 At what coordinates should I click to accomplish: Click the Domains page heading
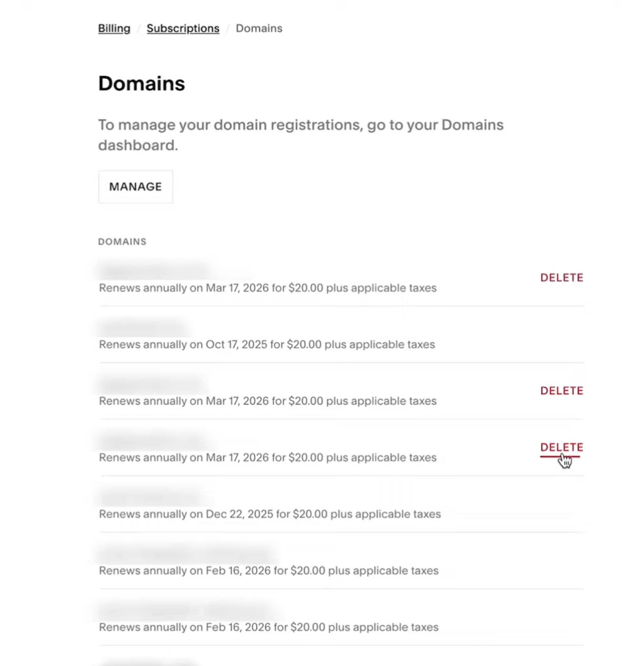[141, 83]
